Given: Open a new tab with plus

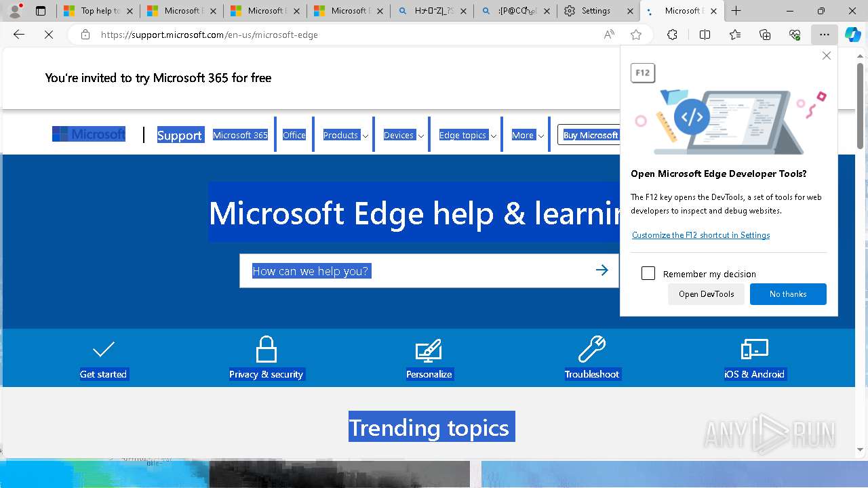Looking at the screenshot, I should [x=736, y=11].
